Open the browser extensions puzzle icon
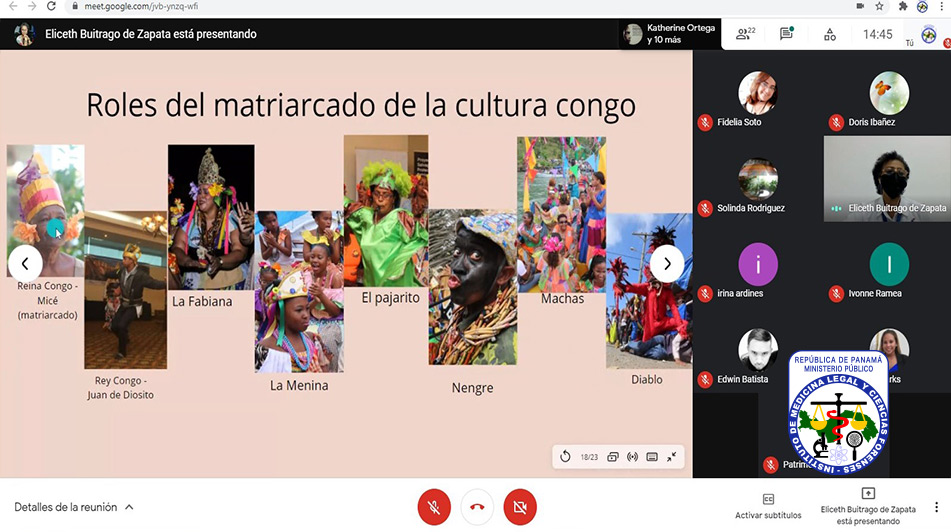 [903, 6]
